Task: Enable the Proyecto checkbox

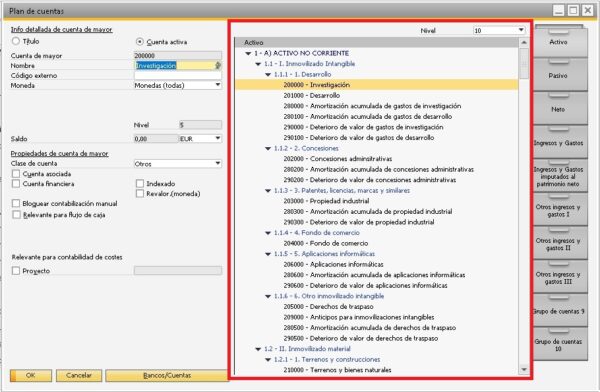Action: pos(16,271)
